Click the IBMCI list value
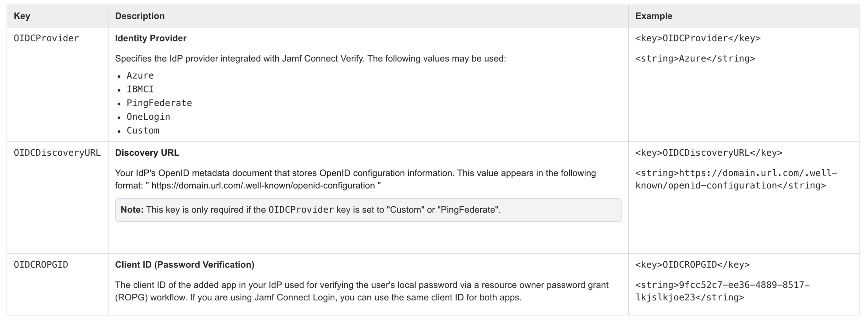Screen dimensions: 868x322 pos(140,89)
